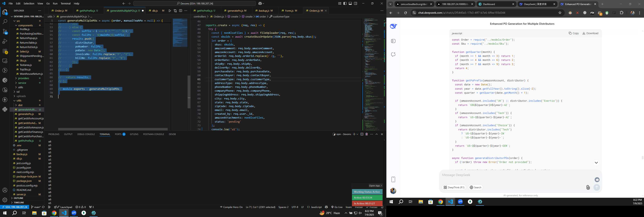Open compare changes icon in editor toolbar

point(175,11)
